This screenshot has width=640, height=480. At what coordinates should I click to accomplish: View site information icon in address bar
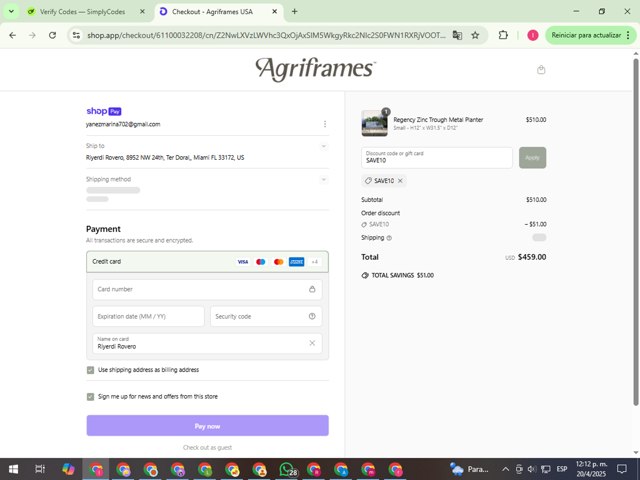click(76, 36)
